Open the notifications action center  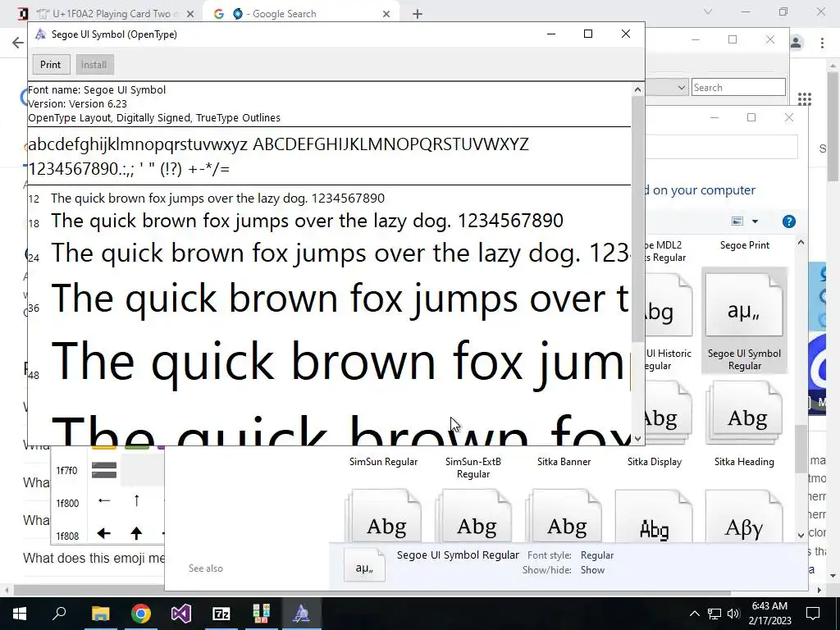point(813,614)
